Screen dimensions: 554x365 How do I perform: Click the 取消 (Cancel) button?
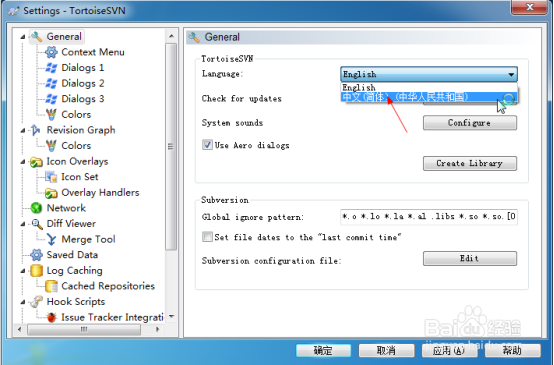tap(386, 351)
